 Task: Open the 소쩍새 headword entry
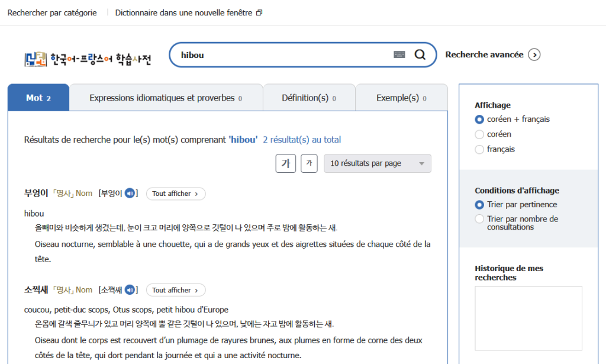click(x=36, y=290)
